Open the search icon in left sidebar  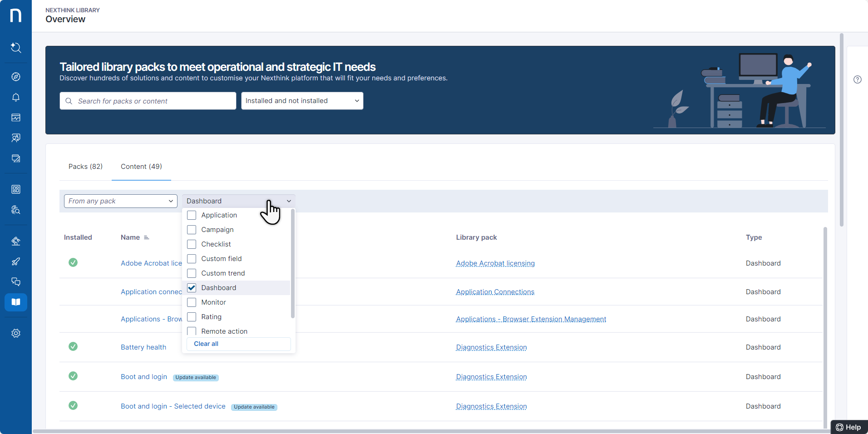coord(16,48)
